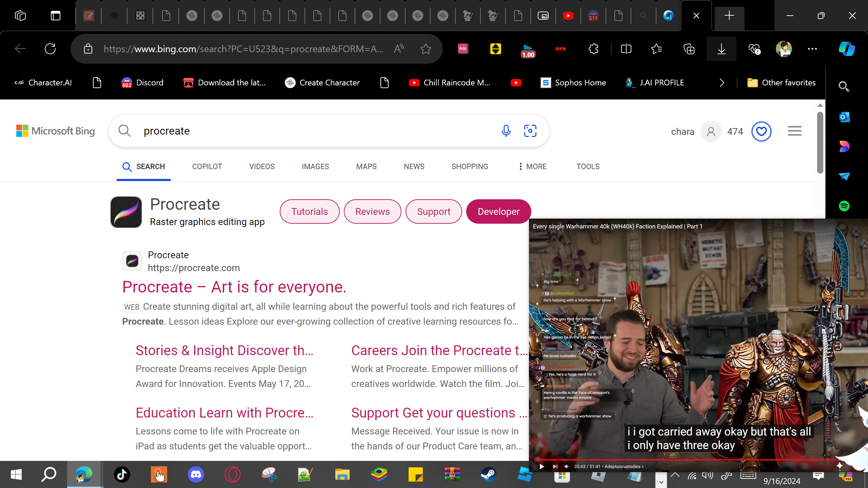Open Sophos Home bookmark
The image size is (868, 488).
[573, 83]
